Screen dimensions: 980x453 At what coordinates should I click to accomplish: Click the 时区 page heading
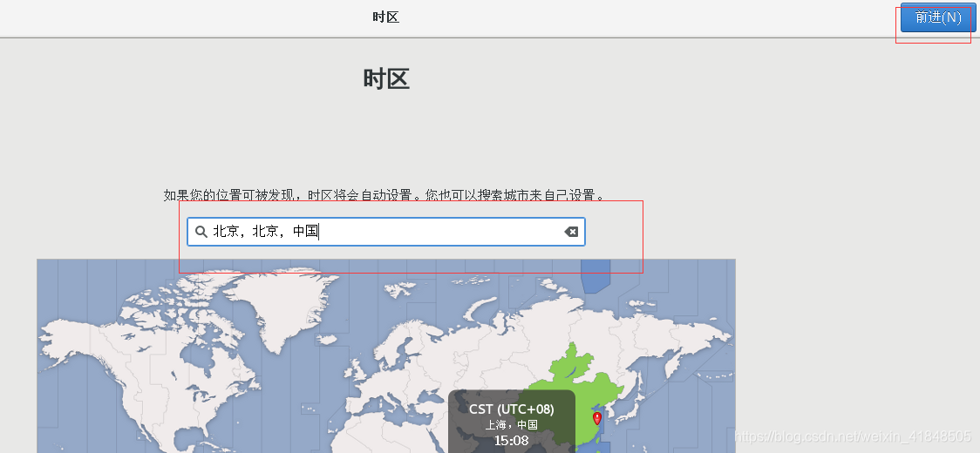[x=386, y=79]
